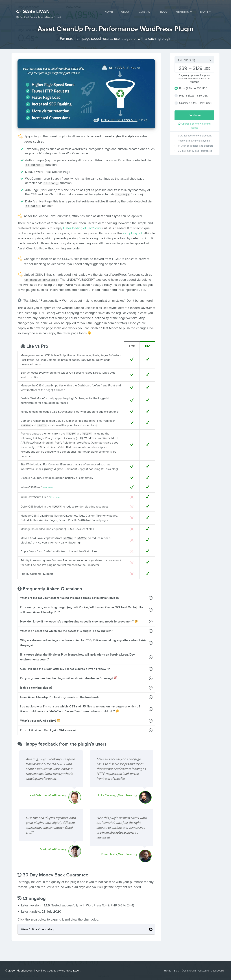Screen dimensions: 231x980
Task: Click the Happy feedback chat bubbles icon
Action: pyautogui.click(x=20, y=744)
